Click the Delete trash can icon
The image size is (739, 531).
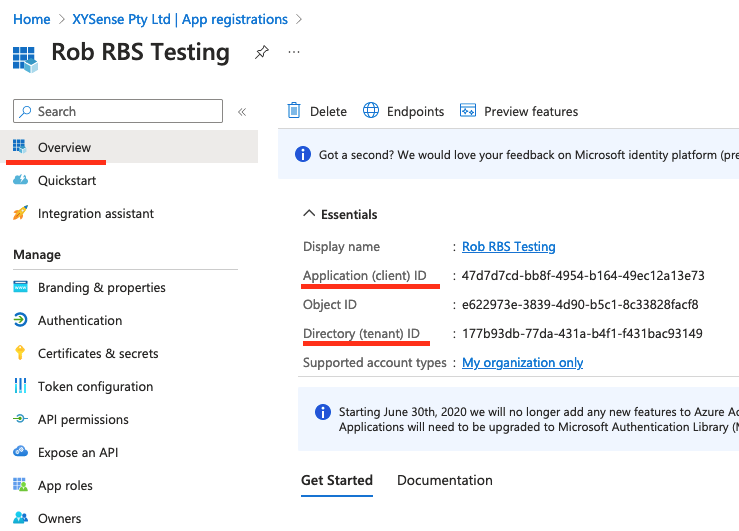coord(294,110)
